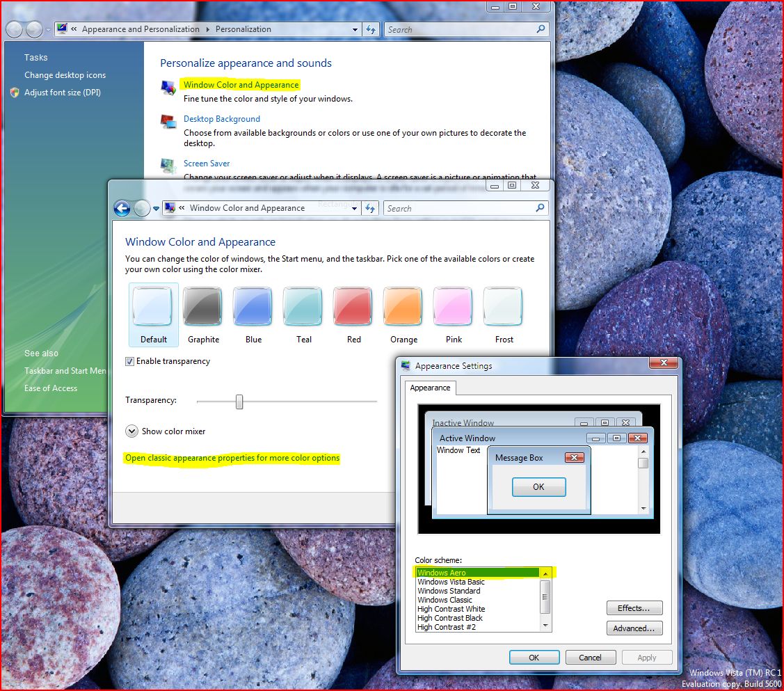Select the Orange color swatch
Image resolution: width=784 pixels, height=691 pixels.
[403, 315]
